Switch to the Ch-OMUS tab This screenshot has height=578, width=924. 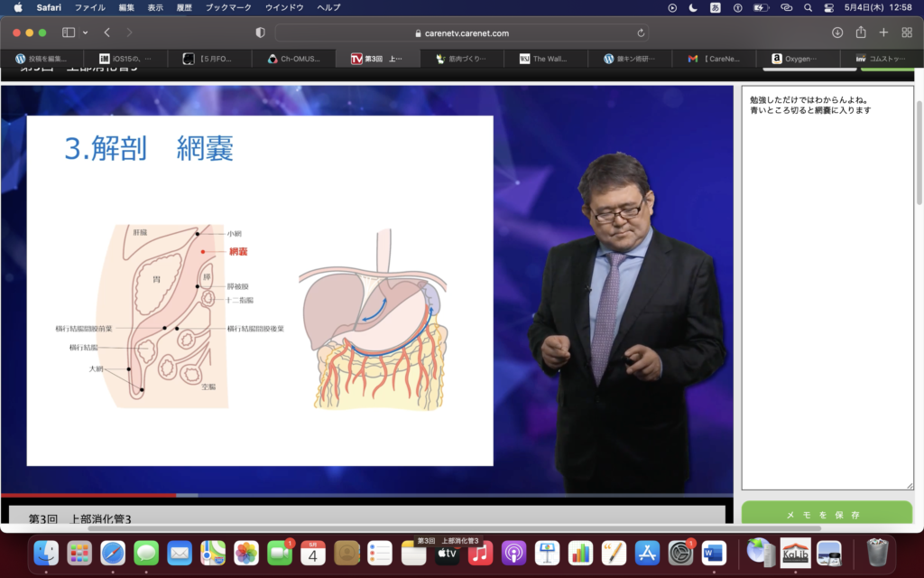(294, 59)
